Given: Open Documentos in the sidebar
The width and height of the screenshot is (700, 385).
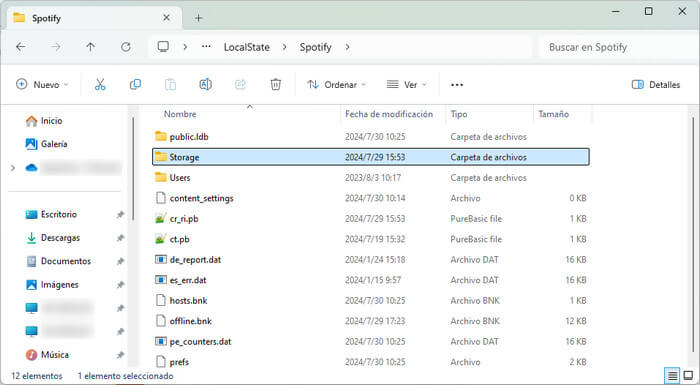Looking at the screenshot, I should [x=58, y=261].
